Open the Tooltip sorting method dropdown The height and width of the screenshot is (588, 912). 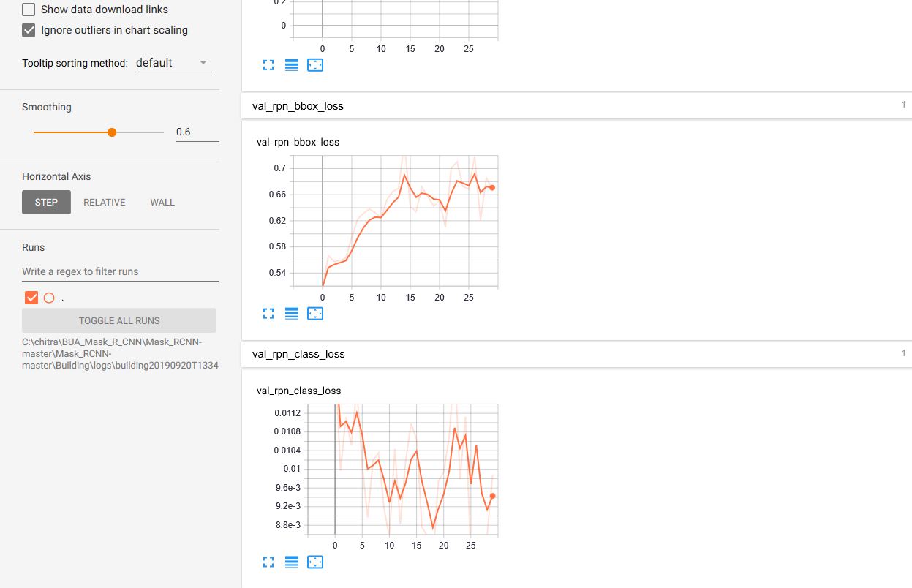[x=173, y=63]
